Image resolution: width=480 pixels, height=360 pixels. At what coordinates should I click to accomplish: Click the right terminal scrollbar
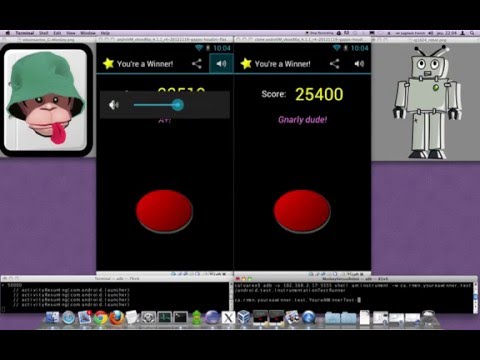[x=476, y=298]
